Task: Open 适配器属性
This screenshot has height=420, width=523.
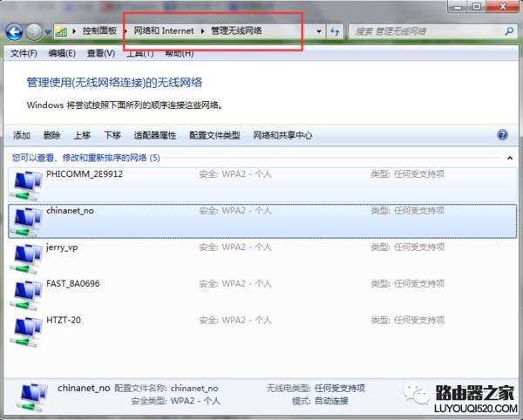Action: 155,135
